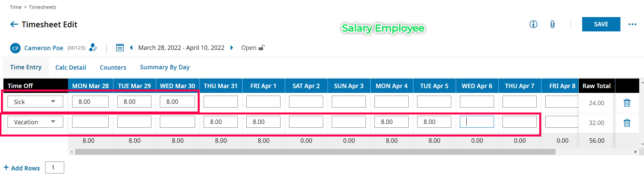The width and height of the screenshot is (644, 181).
Task: Click the MON Mar 28 column header
Action: pos(91,86)
